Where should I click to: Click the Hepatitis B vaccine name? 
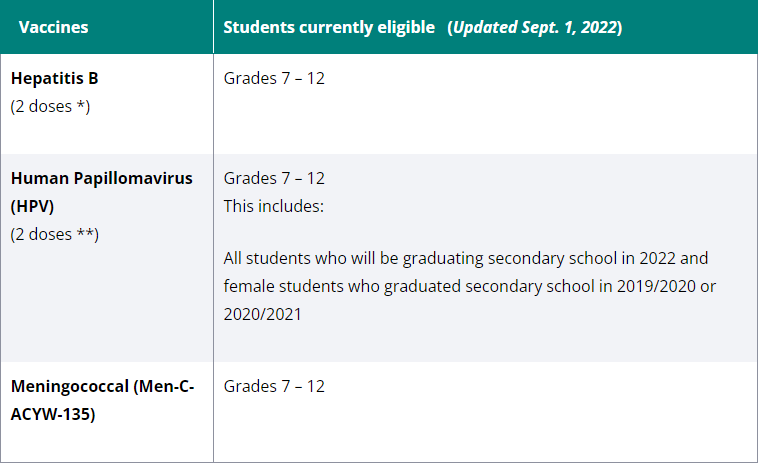[55, 78]
